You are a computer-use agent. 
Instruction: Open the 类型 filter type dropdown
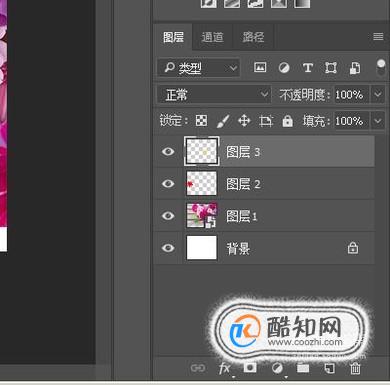point(199,68)
